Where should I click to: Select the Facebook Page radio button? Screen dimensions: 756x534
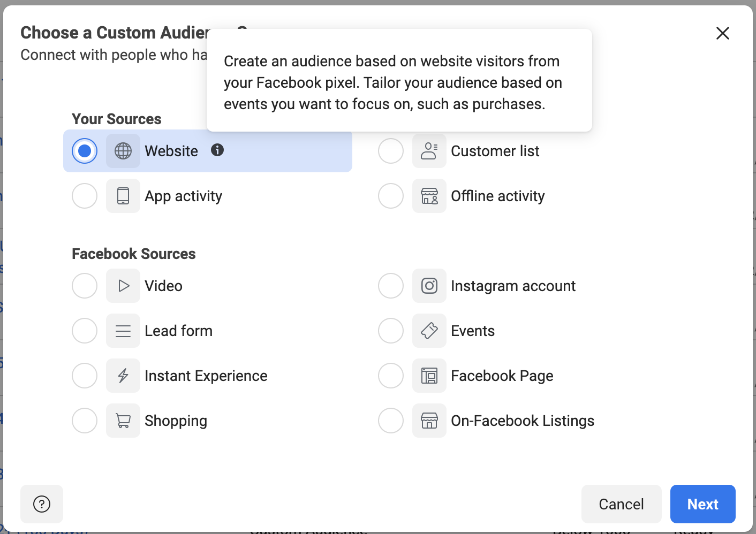[x=391, y=376]
